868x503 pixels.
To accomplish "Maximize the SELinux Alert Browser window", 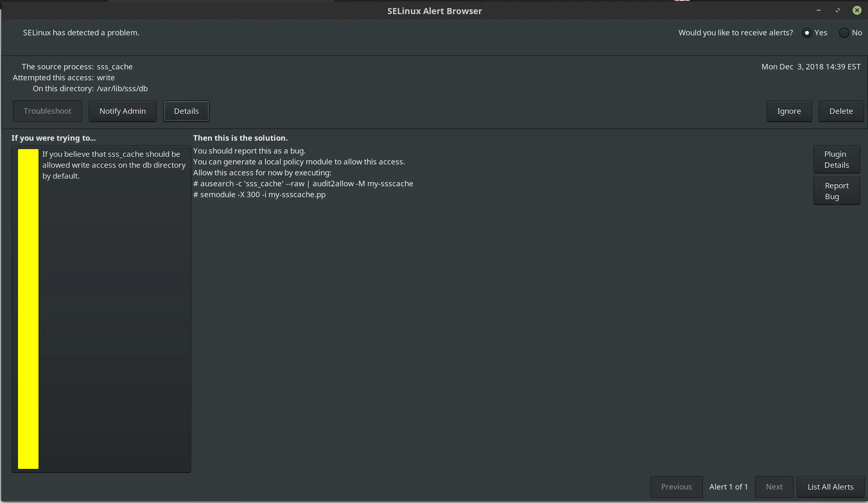I will pos(838,10).
